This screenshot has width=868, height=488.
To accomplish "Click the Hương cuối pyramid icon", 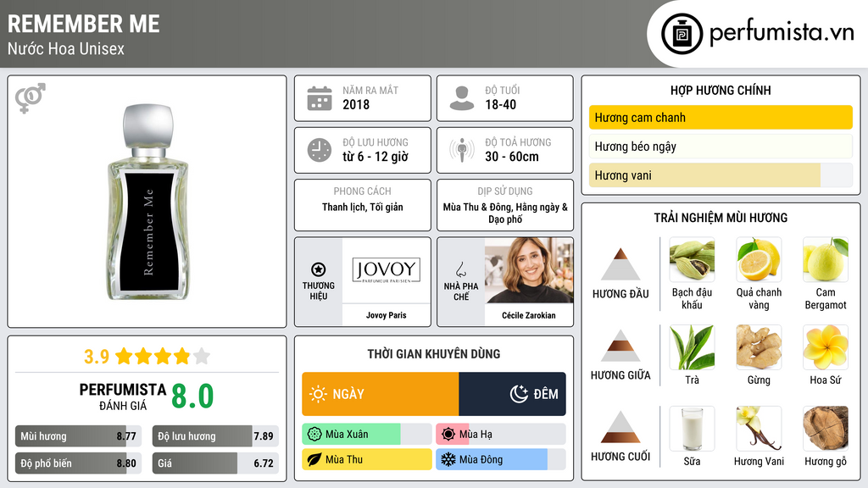I will 620,427.
